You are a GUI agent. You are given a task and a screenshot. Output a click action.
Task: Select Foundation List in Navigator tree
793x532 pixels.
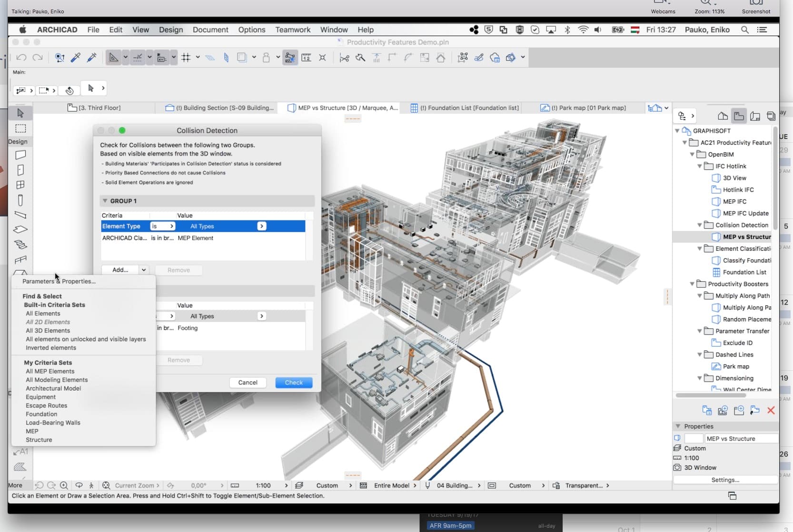[744, 272]
